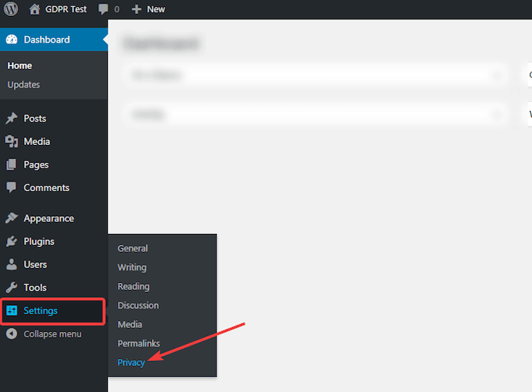Open the comments bubble icon in admin bar
Viewport: 532px width, 392px height.
pyautogui.click(x=103, y=9)
